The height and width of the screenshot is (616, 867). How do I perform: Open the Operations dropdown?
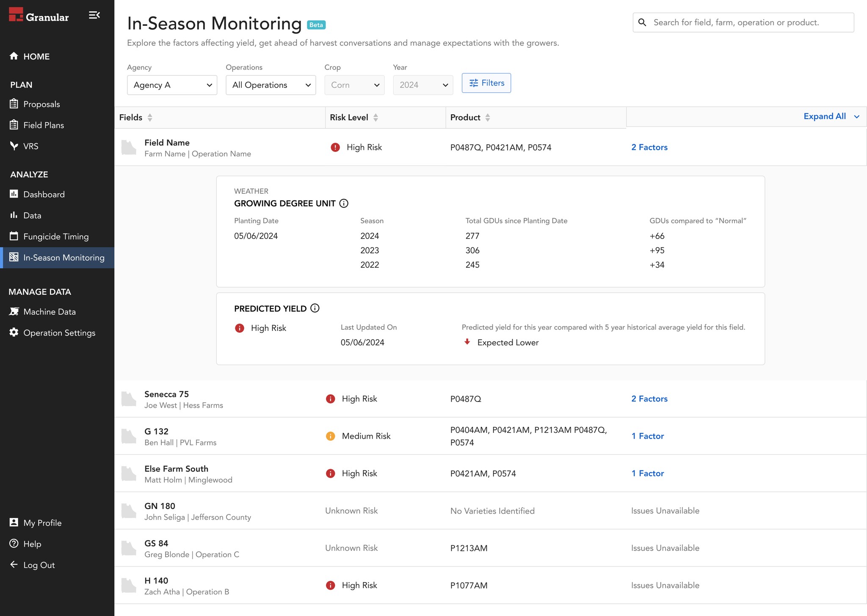[271, 85]
